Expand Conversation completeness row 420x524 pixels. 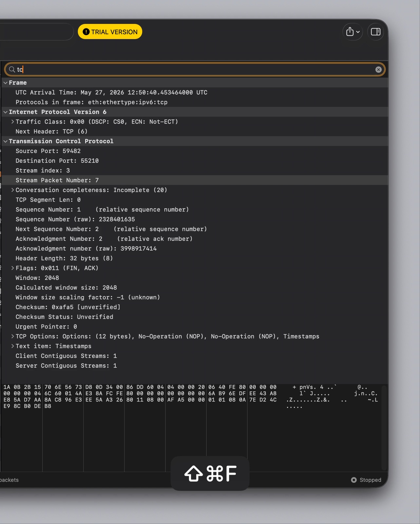tap(12, 190)
